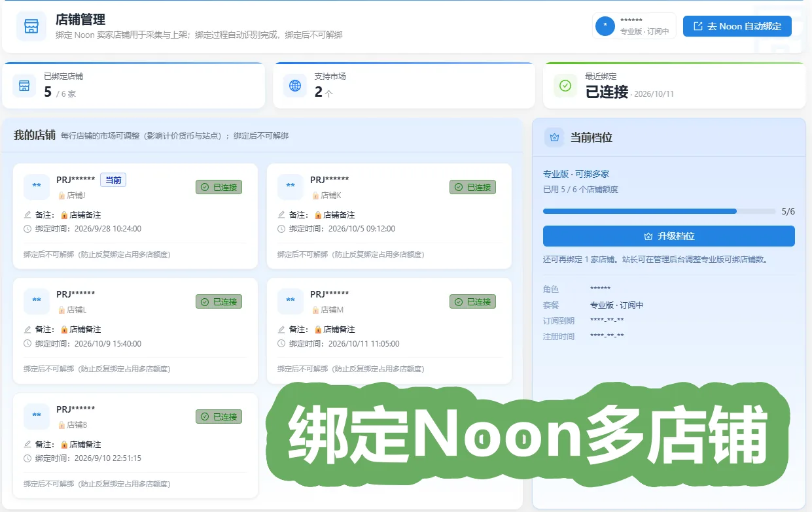Click the globe icon in 支持市场 card
This screenshot has height=512, width=812.
click(295, 86)
